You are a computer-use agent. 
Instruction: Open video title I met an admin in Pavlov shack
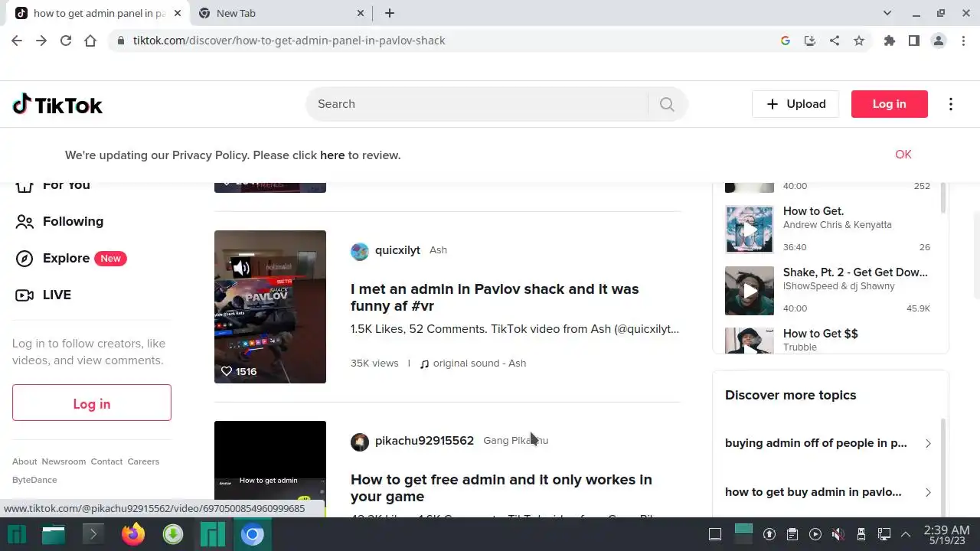pyautogui.click(x=495, y=298)
